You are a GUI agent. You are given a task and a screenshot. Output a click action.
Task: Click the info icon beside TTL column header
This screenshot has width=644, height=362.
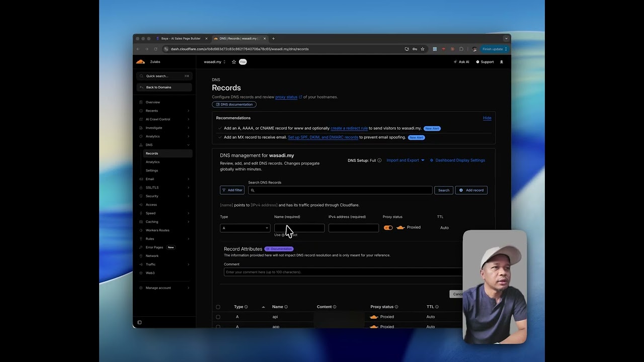coord(437,307)
